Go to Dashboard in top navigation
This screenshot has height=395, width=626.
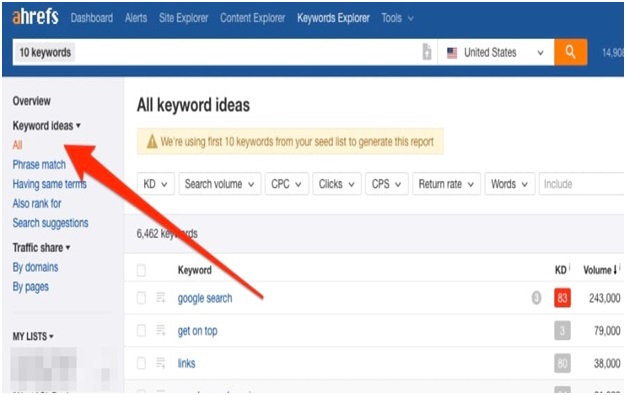point(92,18)
